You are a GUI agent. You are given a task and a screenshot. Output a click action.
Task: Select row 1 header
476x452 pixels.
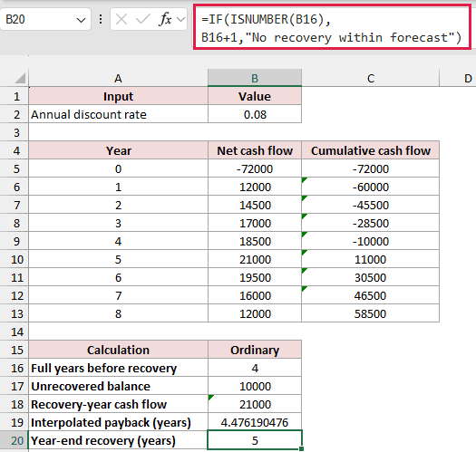pos(15,96)
